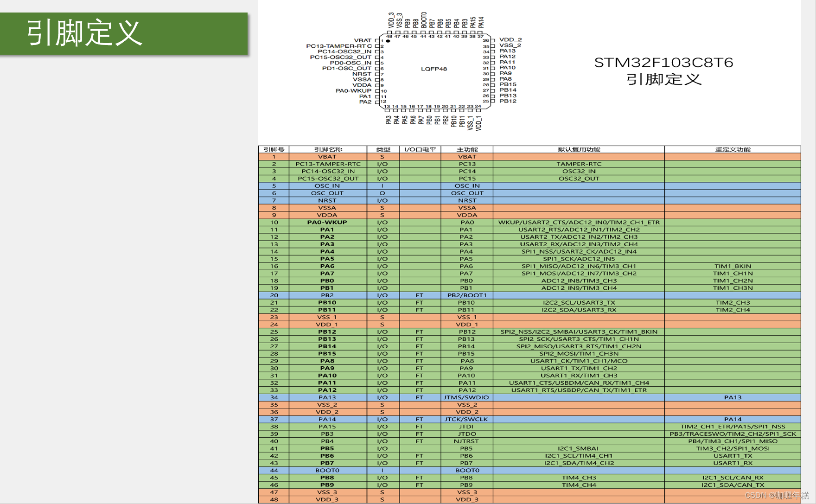Click the WKUP/USART2_CTS/ADC12_IN0/TIM2_CH1_ETR cell
816x504 pixels.
tap(579, 222)
